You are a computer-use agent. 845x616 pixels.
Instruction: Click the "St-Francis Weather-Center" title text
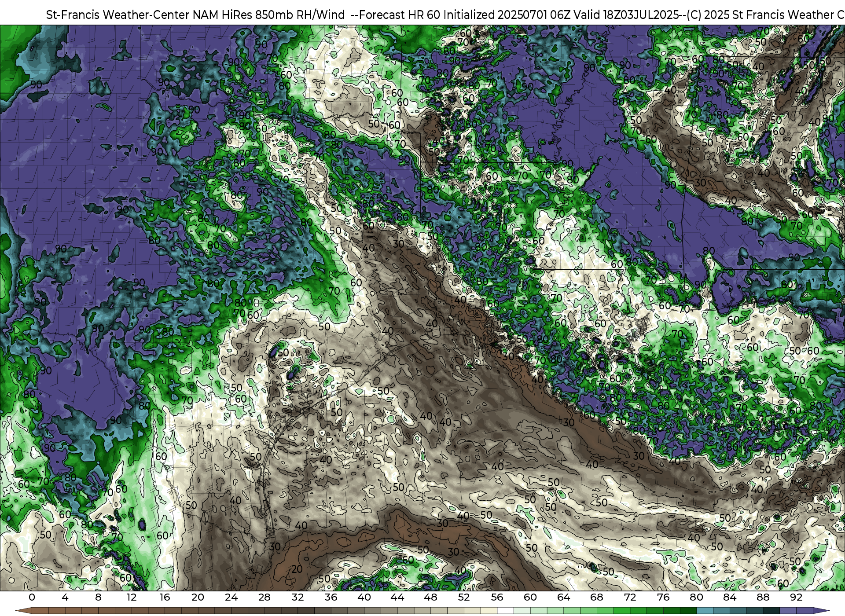click(x=118, y=15)
